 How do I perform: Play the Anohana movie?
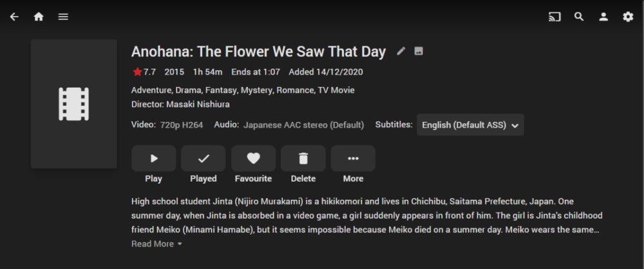pos(153,159)
